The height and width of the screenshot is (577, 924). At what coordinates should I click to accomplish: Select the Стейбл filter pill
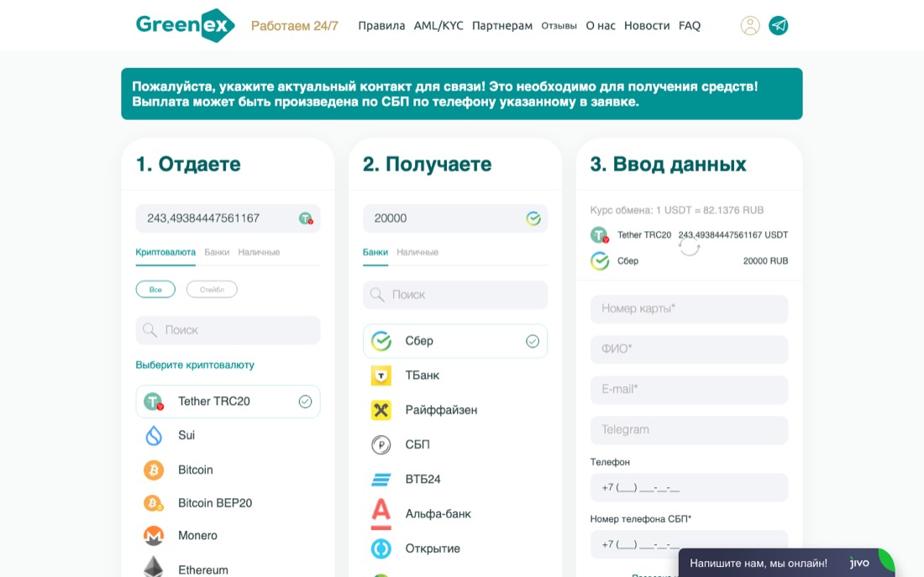click(x=212, y=290)
